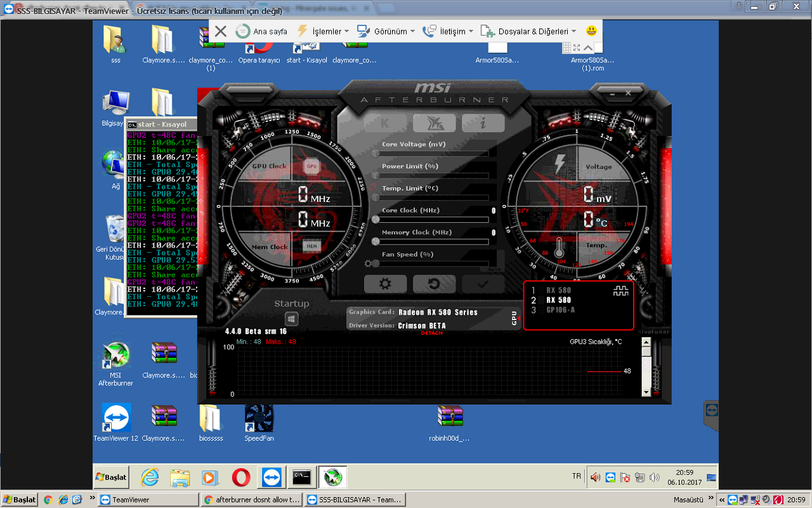
Task: Close the TeamViewer session with X
Action: pyautogui.click(x=220, y=31)
